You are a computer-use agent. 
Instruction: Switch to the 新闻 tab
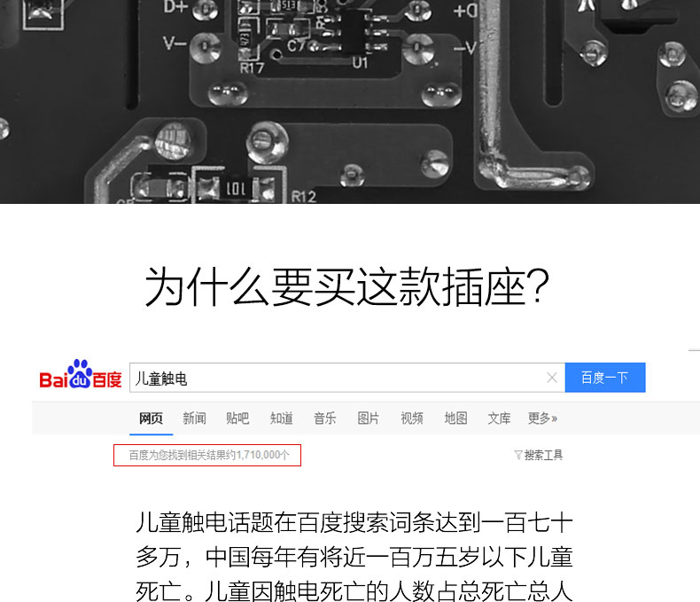(x=194, y=418)
